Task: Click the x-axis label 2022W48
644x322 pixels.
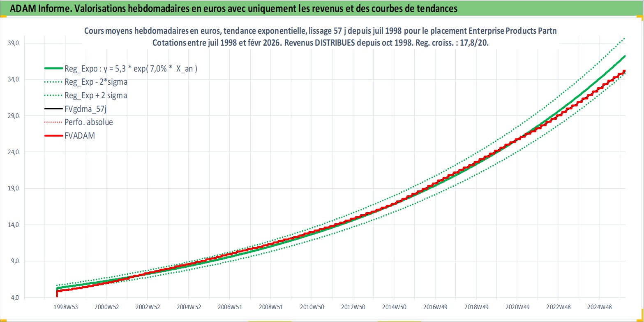Action: [558, 307]
